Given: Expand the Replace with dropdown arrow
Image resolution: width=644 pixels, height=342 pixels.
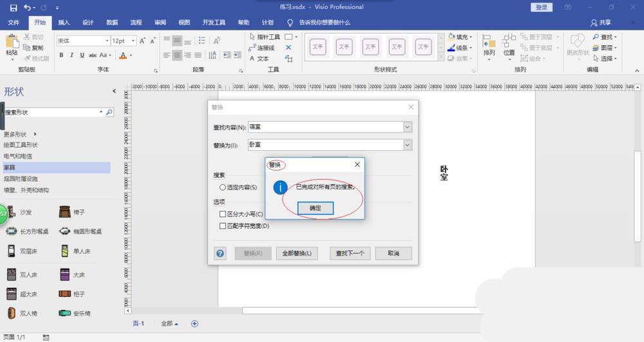Looking at the screenshot, I should [407, 145].
